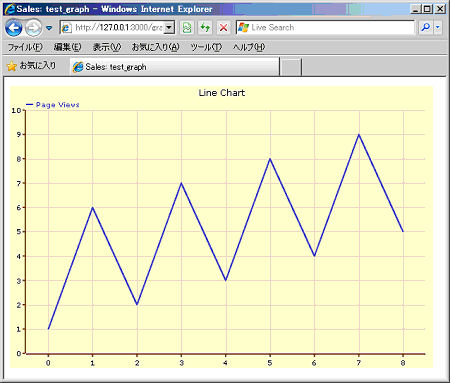Start search with the magnifier button

425,27
